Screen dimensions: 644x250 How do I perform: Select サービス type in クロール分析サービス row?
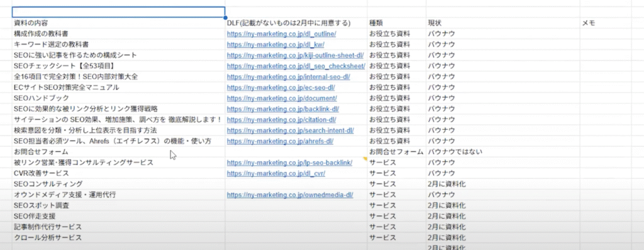396,237
